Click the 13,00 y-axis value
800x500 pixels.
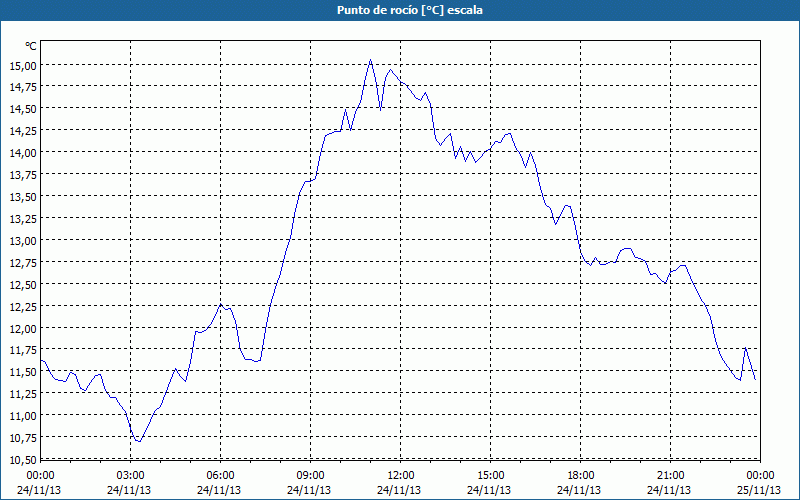coord(23,240)
